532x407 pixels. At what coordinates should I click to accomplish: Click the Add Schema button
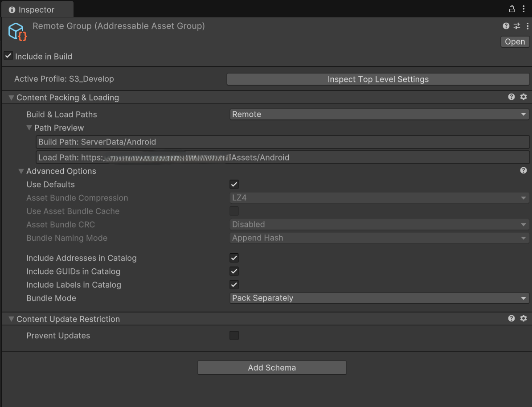pos(272,368)
